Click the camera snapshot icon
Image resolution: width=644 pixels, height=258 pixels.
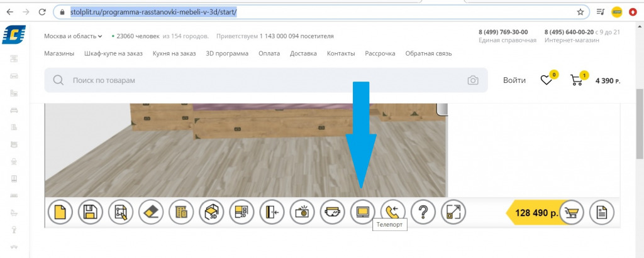[303, 212]
